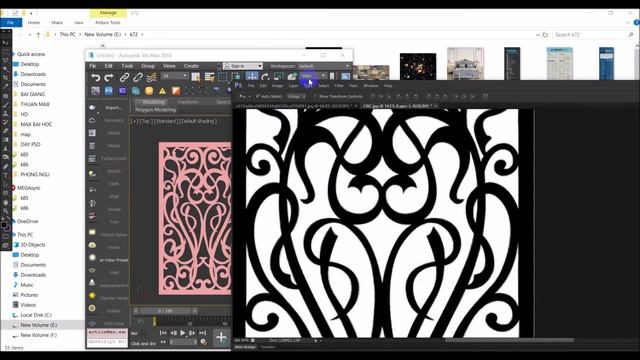Select bedroom image thumbnail in Explorer
The width and height of the screenshot is (640, 360).
[x=465, y=63]
